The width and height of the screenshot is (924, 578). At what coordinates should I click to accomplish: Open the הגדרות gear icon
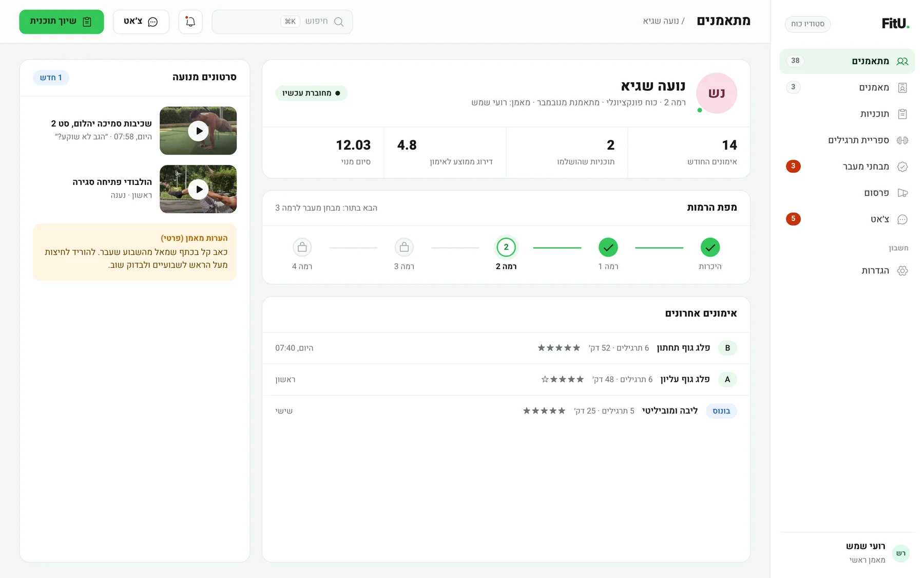pyautogui.click(x=902, y=271)
